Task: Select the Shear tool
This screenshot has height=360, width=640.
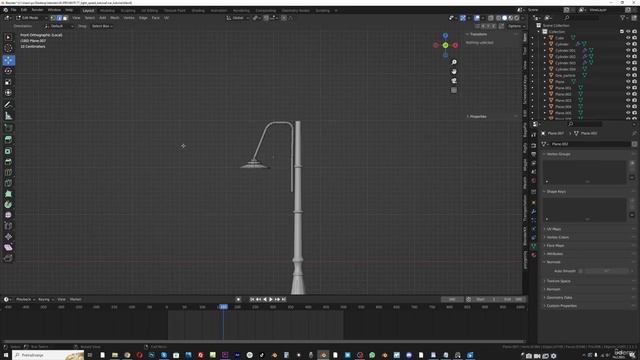Action: click(x=8, y=247)
